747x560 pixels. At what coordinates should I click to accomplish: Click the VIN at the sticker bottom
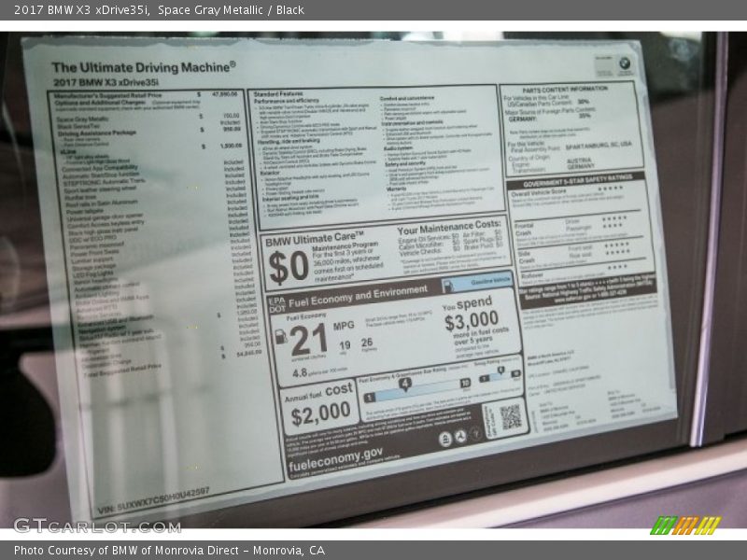153,500
